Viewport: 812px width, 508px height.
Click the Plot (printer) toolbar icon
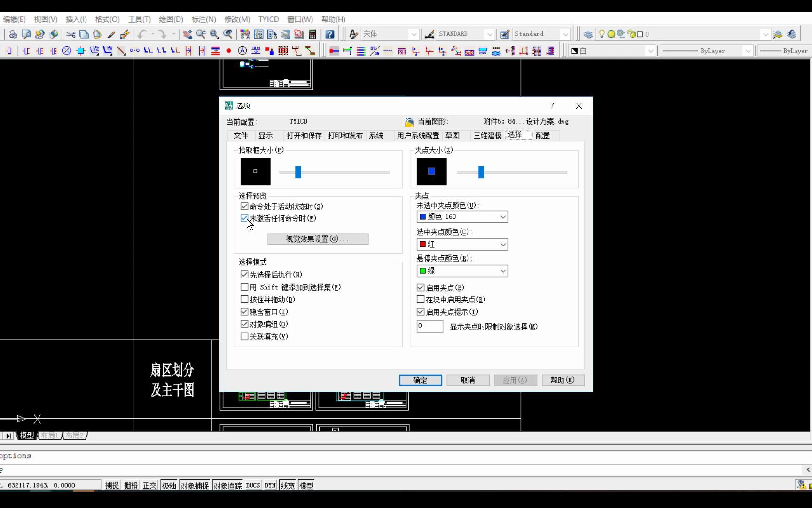click(13, 34)
